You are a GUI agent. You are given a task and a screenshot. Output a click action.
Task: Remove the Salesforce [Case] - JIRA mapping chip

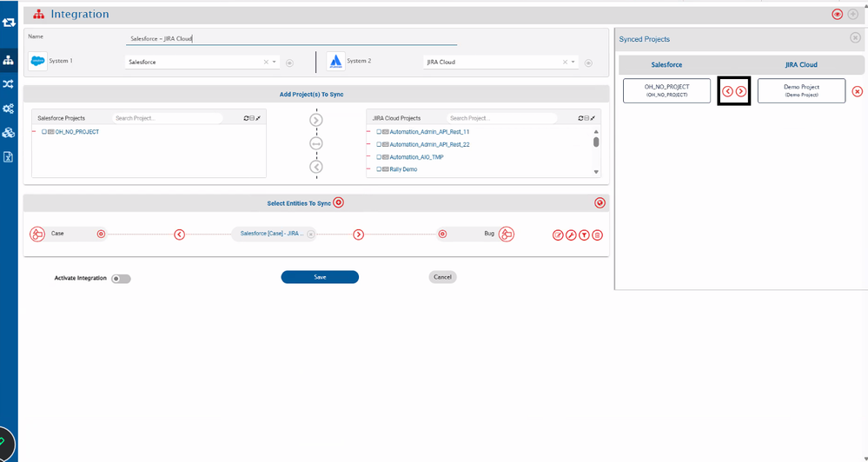click(x=311, y=234)
